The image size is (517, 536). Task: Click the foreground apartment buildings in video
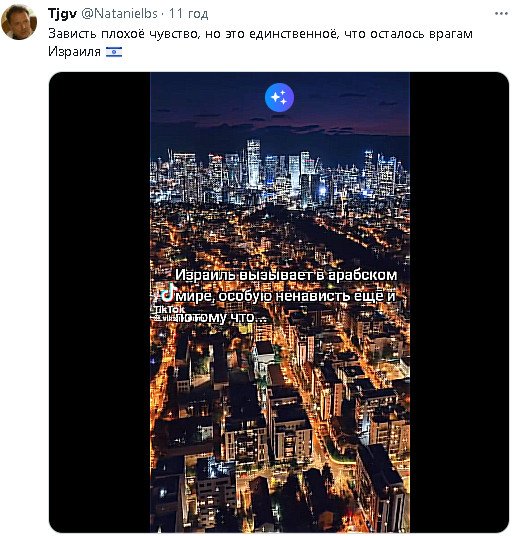pyautogui.click(x=280, y=444)
